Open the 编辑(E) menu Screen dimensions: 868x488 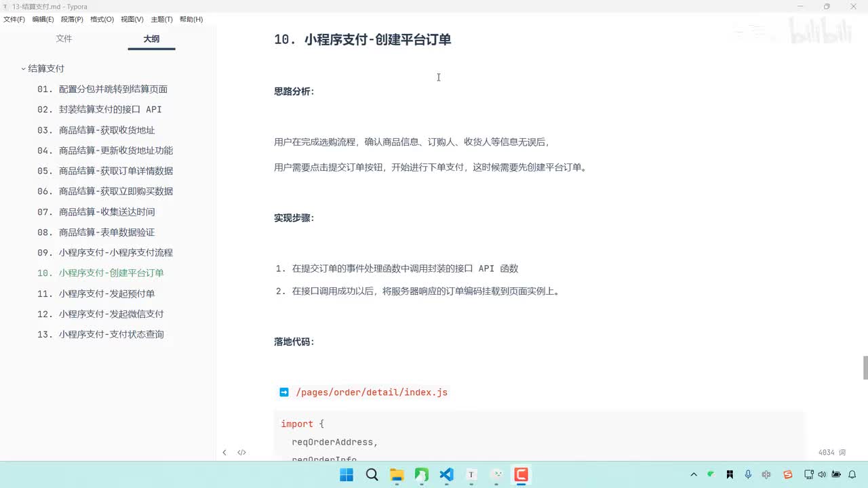(43, 20)
